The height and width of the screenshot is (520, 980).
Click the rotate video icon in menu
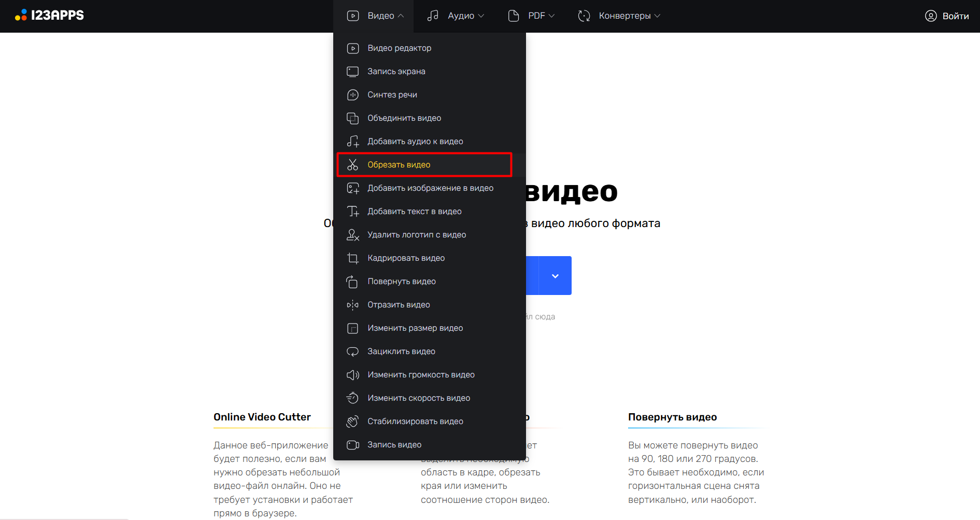pos(352,282)
